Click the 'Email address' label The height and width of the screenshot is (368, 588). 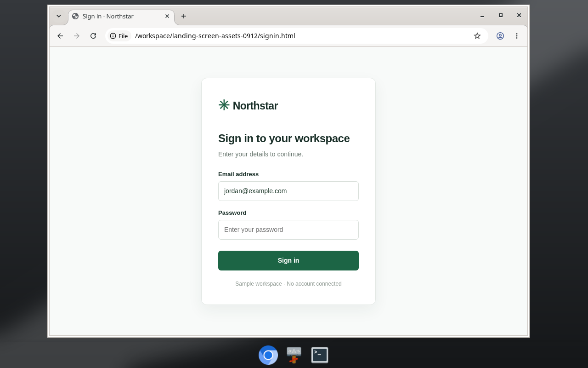238,174
